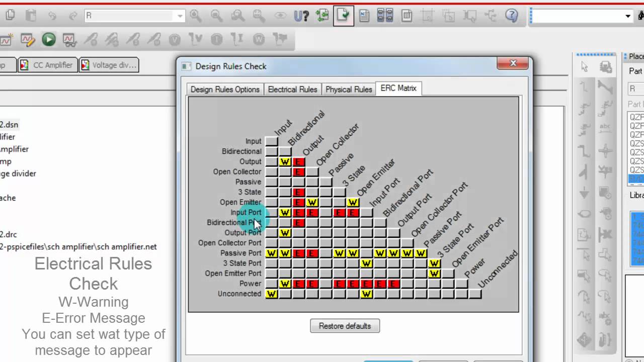
Task: Click the help question mark toolbar icon
Action: click(x=512, y=16)
